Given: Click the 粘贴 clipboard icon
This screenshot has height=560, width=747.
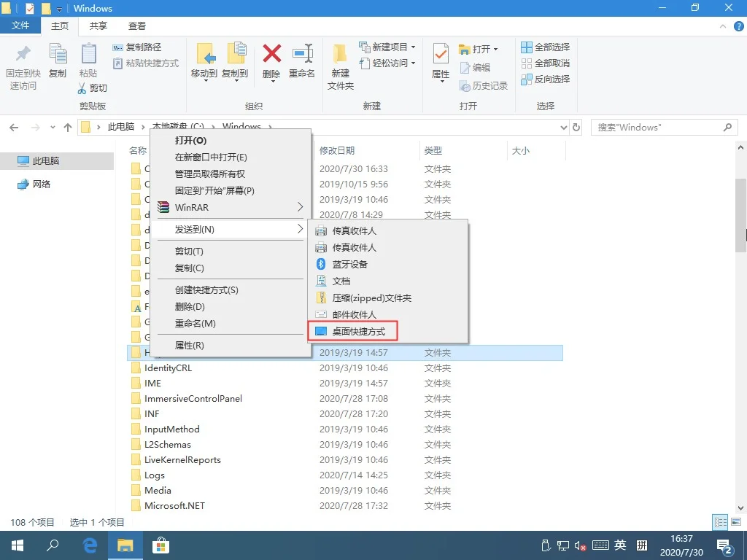Looking at the screenshot, I should (88, 53).
